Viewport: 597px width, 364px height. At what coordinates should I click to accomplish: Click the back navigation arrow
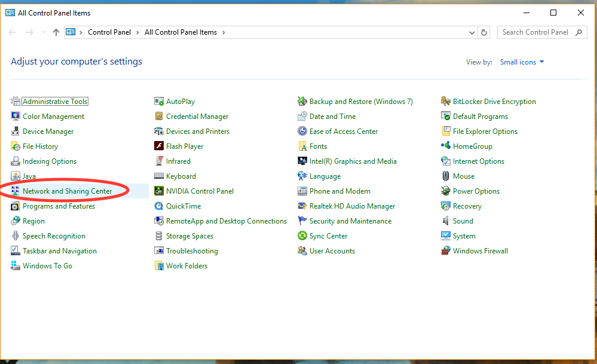coord(12,32)
